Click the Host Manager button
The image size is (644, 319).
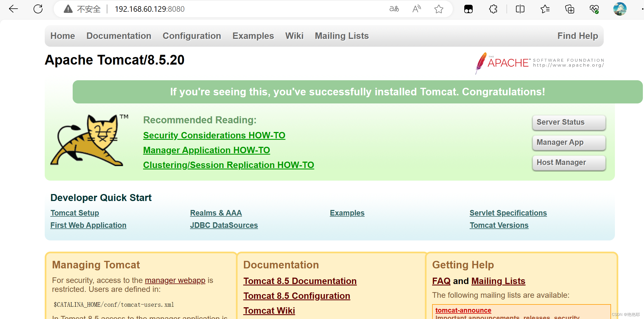coord(569,162)
